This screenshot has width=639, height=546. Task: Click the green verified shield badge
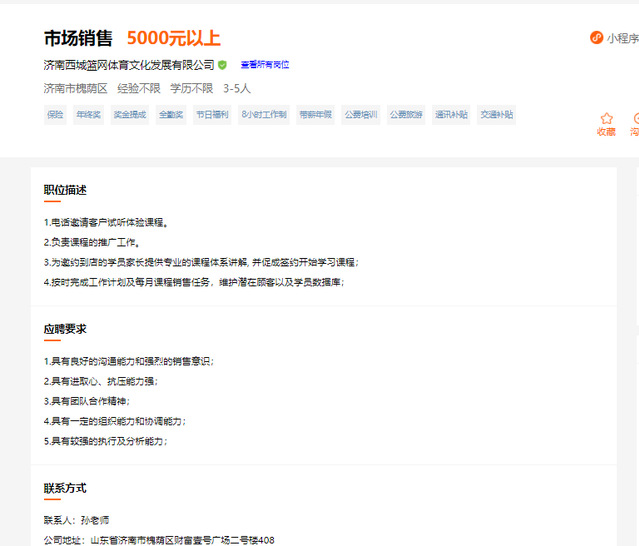point(222,65)
